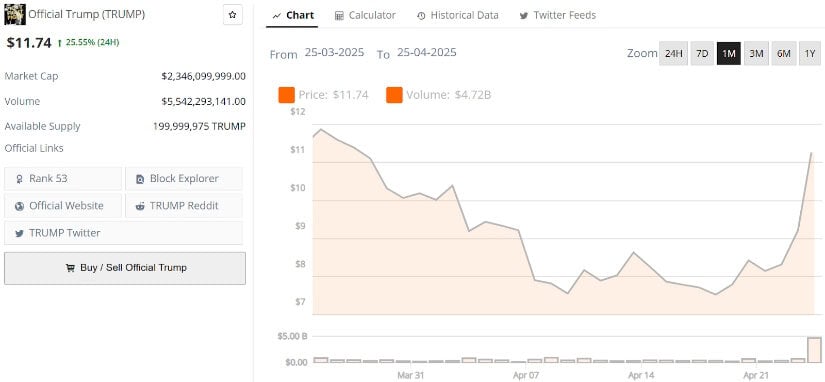Open the TRUMP Reddit link
The width and height of the screenshot is (825, 382).
coord(184,206)
